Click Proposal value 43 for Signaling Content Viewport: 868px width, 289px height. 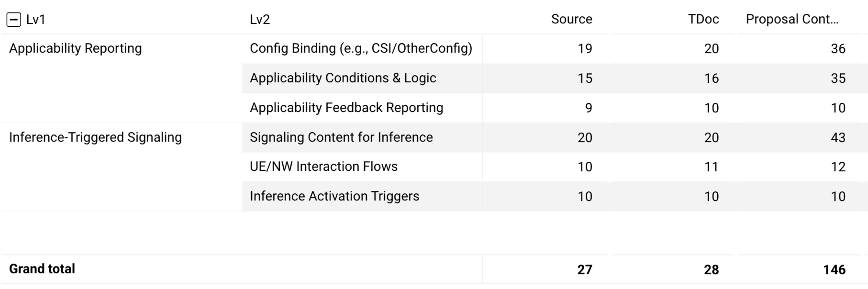pyautogui.click(x=838, y=138)
